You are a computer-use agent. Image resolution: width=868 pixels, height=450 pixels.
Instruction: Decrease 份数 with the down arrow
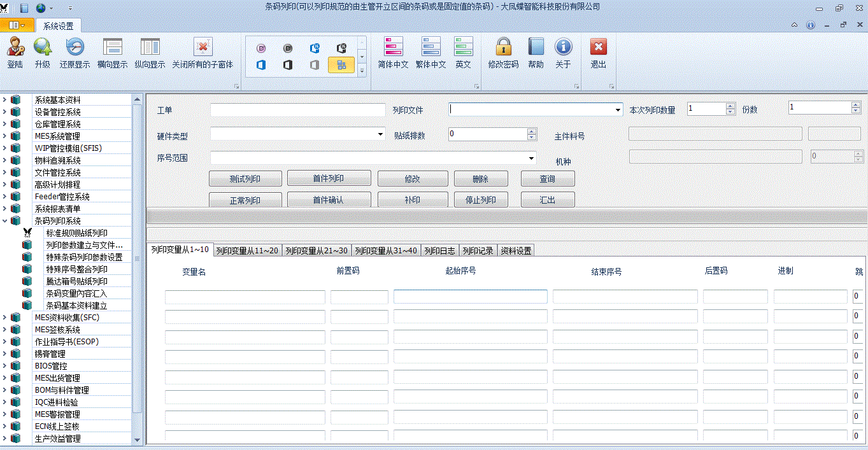(x=856, y=111)
